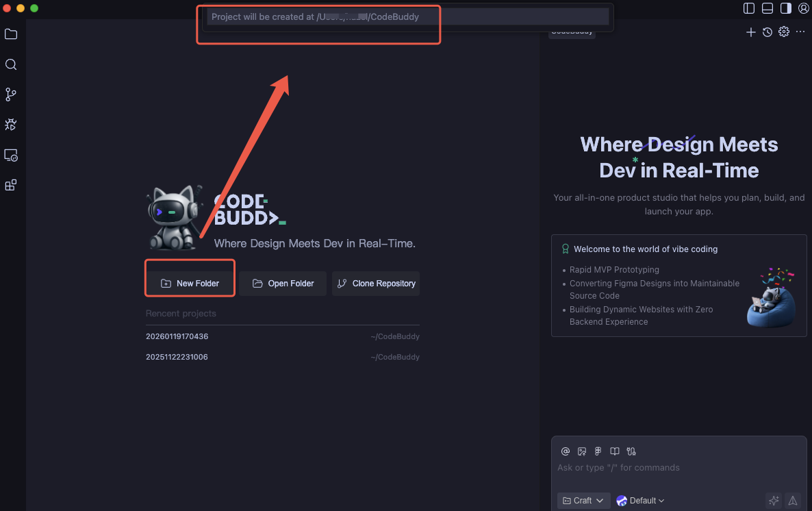
Task: Click the open book knowledge icon
Action: coord(615,451)
